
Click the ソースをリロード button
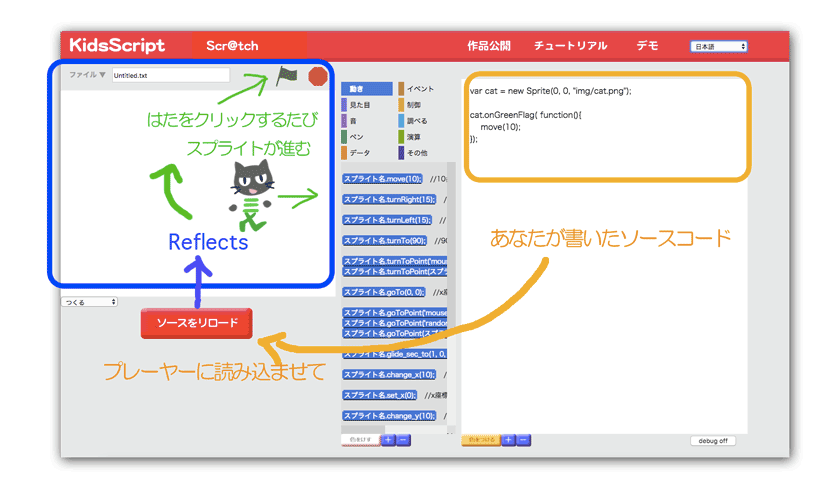[x=196, y=323]
